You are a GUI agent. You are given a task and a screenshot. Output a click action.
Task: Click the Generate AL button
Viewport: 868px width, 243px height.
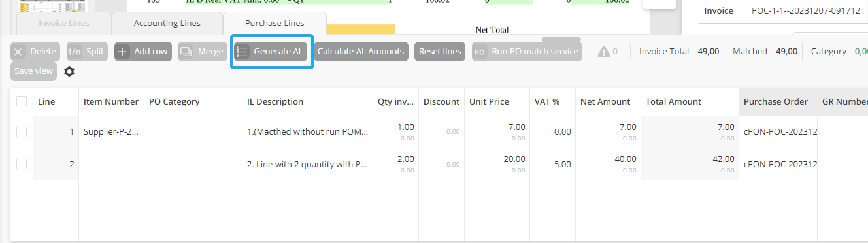tap(271, 52)
